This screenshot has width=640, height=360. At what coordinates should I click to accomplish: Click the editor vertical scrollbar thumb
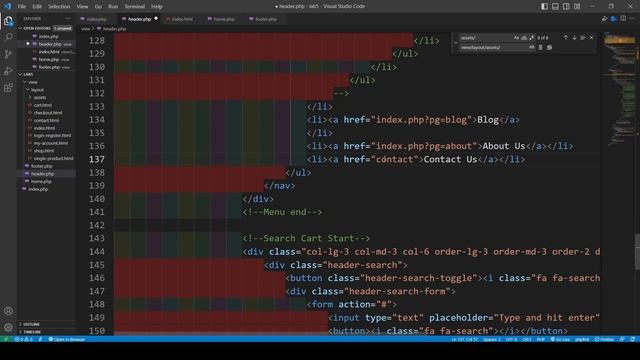coord(637,252)
